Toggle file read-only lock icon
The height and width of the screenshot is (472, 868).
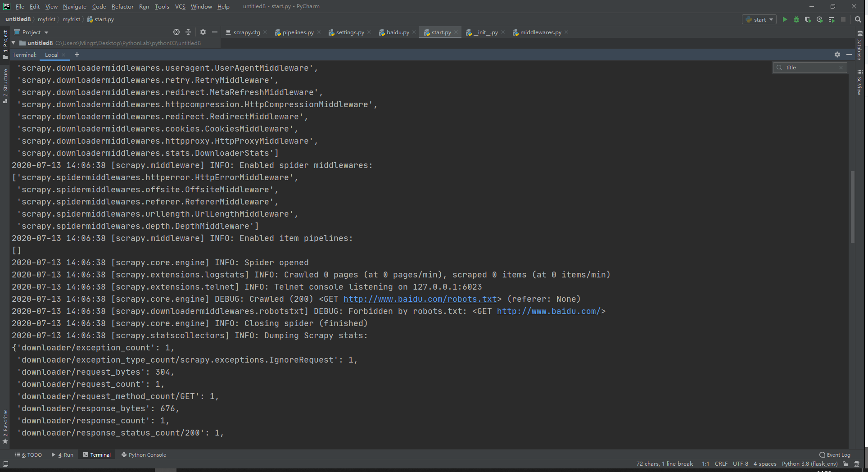[845, 464]
